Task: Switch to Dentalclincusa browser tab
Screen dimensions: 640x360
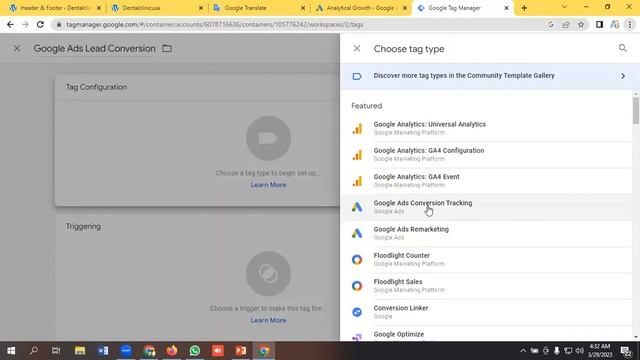Action: pos(158,8)
